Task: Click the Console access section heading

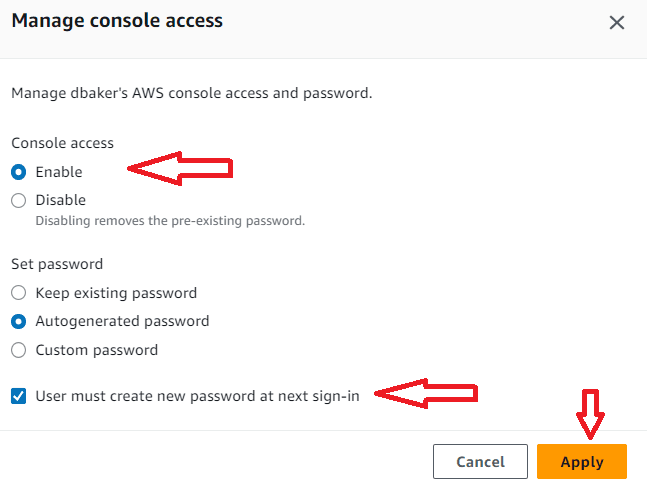Action: click(x=62, y=143)
